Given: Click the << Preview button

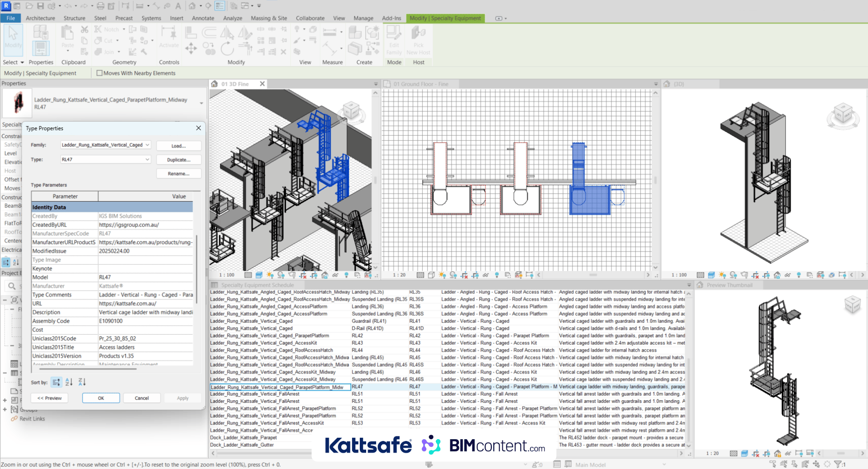Looking at the screenshot, I should 50,398.
